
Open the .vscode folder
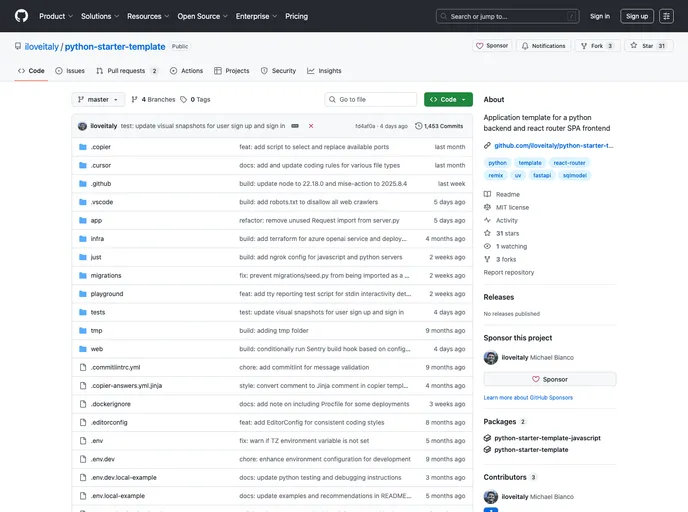click(102, 202)
